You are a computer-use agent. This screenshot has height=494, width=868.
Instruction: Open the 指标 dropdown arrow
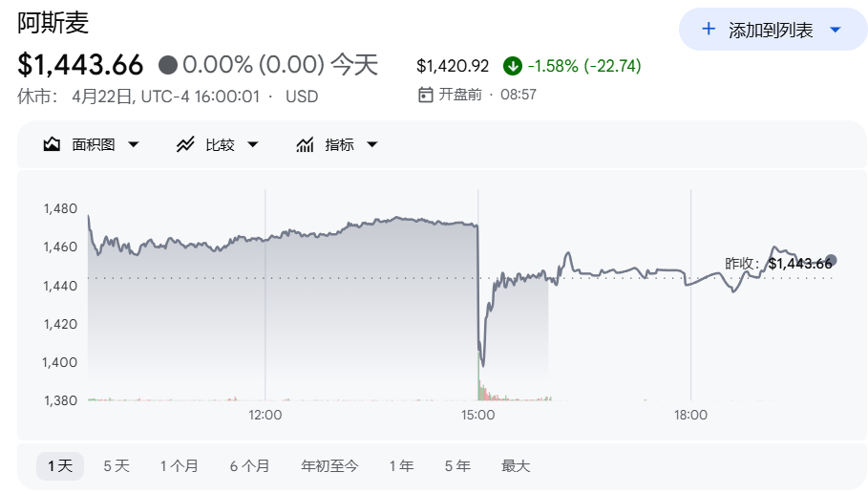(372, 144)
